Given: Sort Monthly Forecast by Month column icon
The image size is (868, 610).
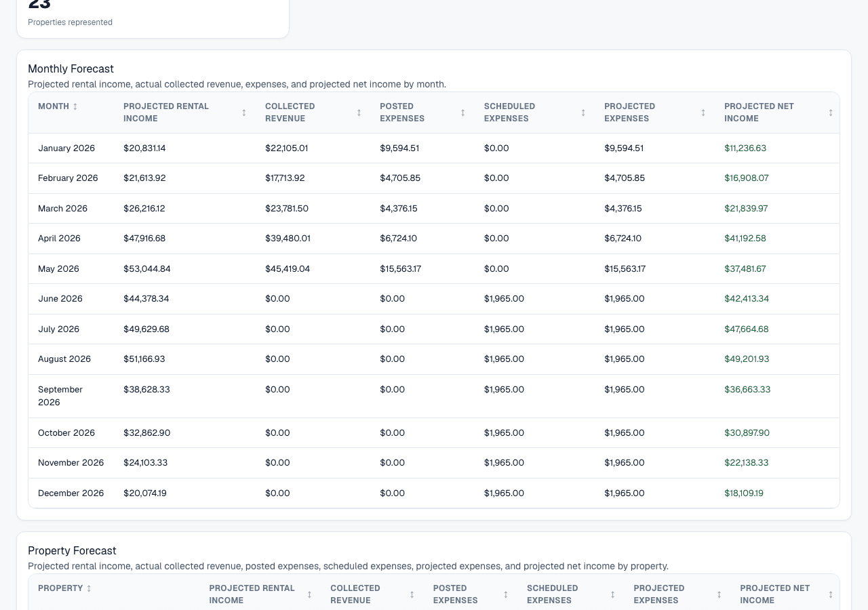Looking at the screenshot, I should tap(75, 106).
